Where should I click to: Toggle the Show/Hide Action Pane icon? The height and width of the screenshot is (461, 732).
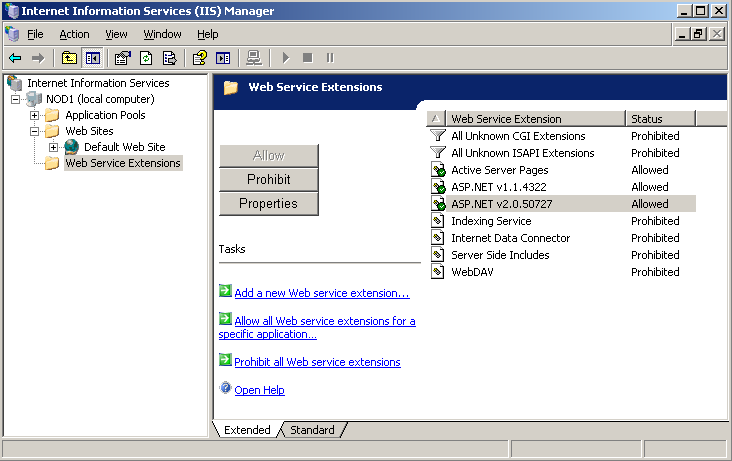point(223,58)
